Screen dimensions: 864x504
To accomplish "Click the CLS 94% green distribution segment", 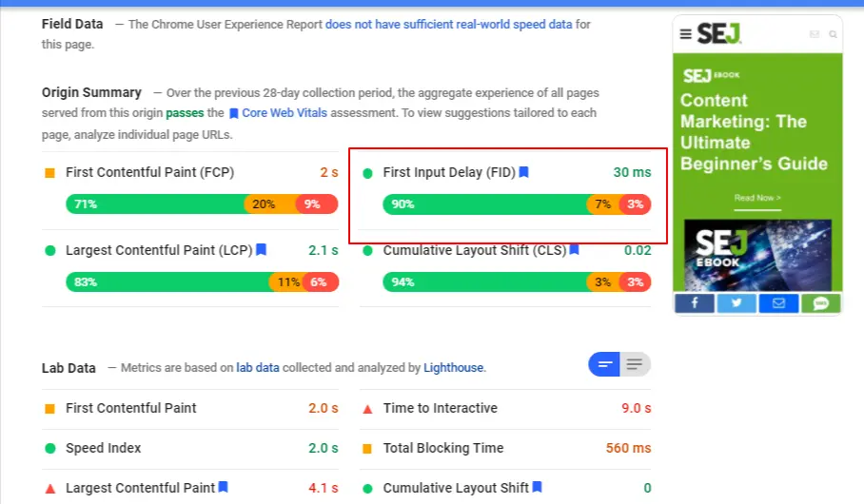I will tap(485, 282).
